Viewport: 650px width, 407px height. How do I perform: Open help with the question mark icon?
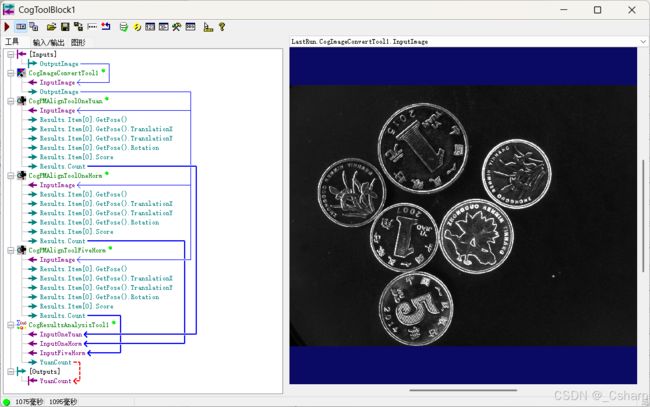click(x=222, y=27)
